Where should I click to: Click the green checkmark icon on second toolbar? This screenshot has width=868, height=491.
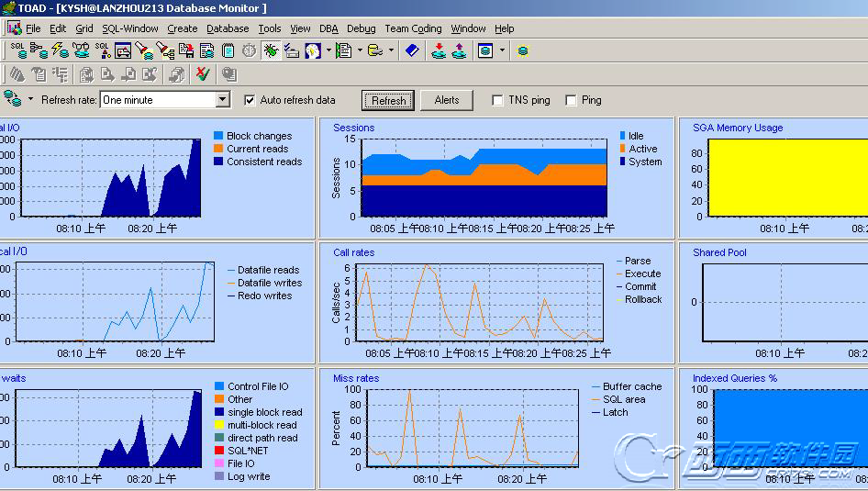tap(202, 74)
